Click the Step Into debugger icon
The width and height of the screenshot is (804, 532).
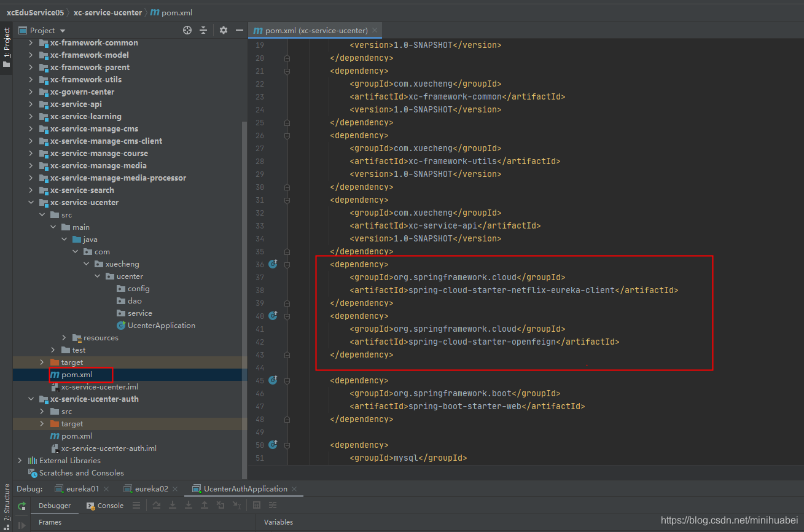point(173,505)
